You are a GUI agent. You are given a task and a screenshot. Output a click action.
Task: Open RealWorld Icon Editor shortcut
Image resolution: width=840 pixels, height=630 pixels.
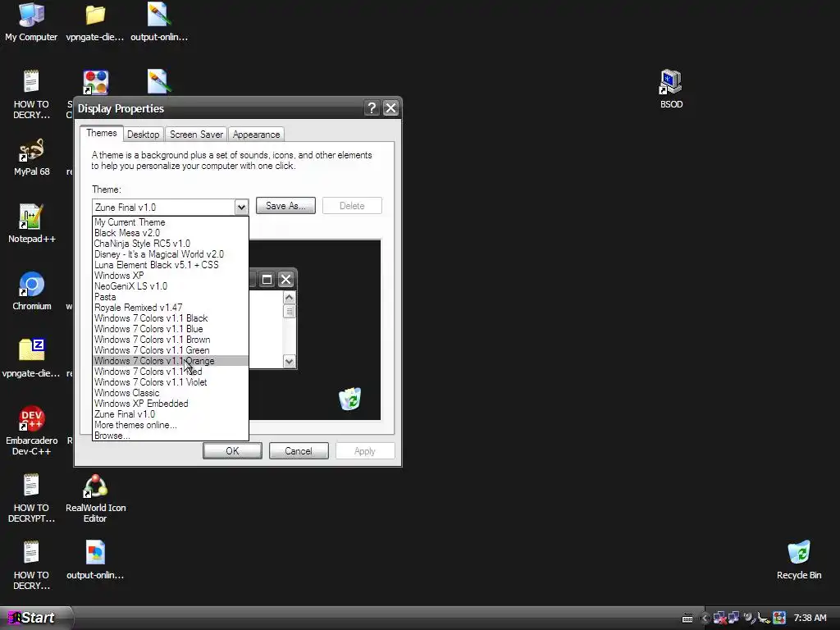tap(95, 498)
